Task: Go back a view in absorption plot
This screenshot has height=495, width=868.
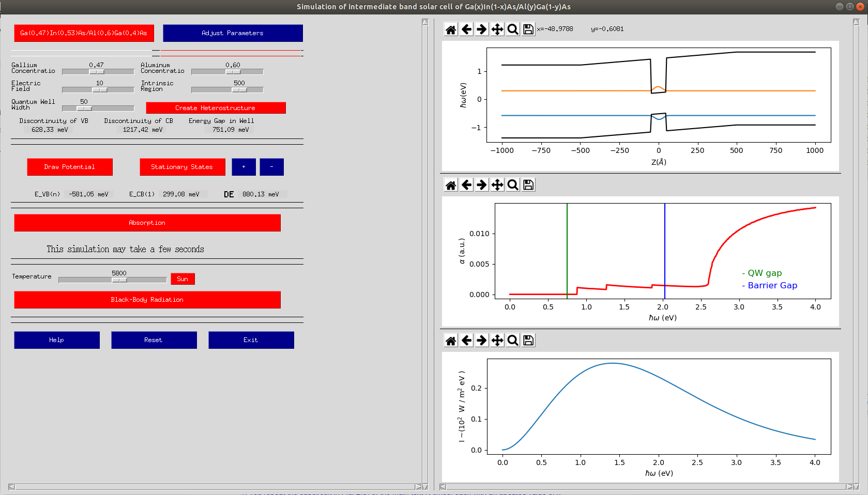Action: [466, 185]
